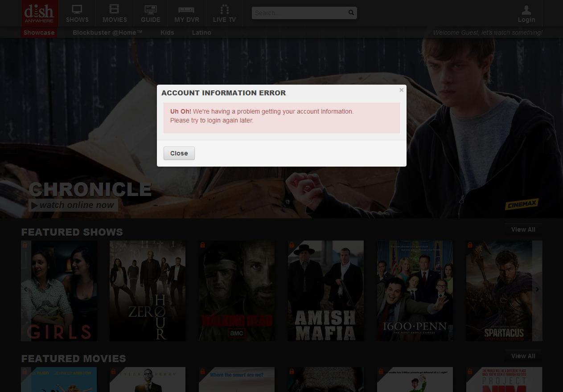
Task: Click View All for Featured Movies
Action: tap(523, 356)
